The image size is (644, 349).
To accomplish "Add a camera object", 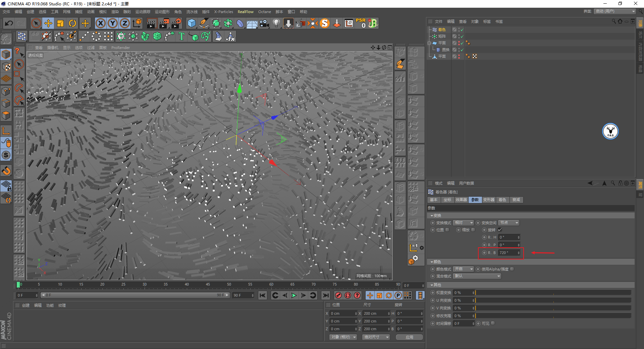I will click(x=264, y=23).
